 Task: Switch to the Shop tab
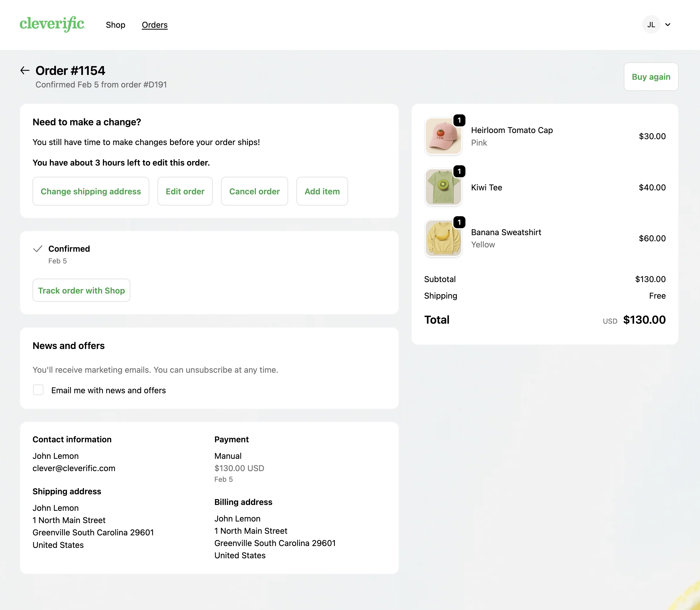click(116, 25)
